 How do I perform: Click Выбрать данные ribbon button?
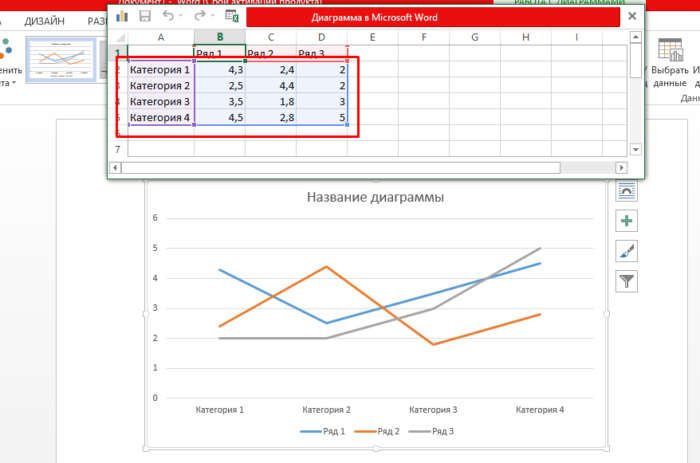pos(670,63)
